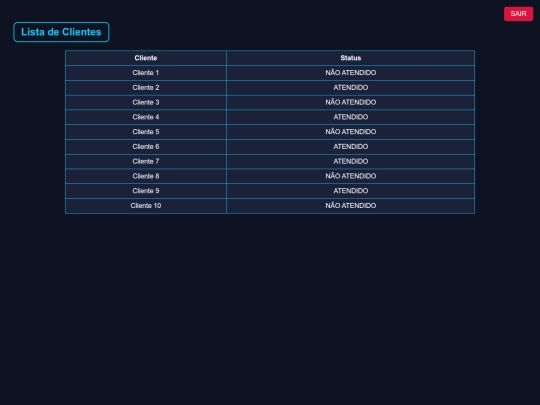Select the Cliente 1 cell
The height and width of the screenshot is (405, 540).
pyautogui.click(x=146, y=73)
